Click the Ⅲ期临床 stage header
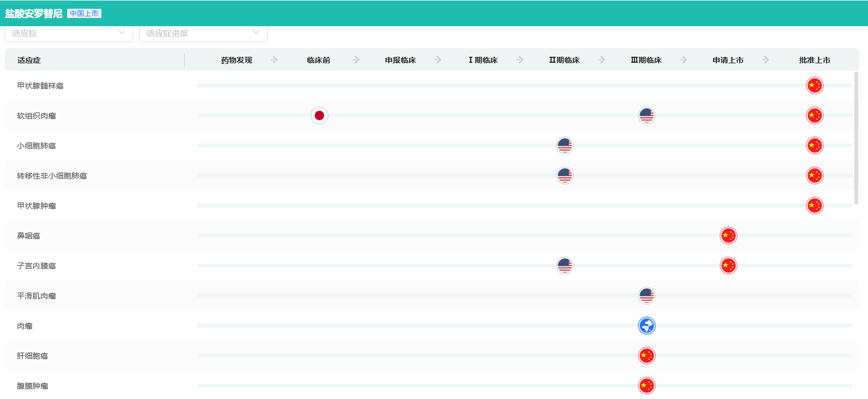Viewport: 868px width, 399px height. point(646,60)
